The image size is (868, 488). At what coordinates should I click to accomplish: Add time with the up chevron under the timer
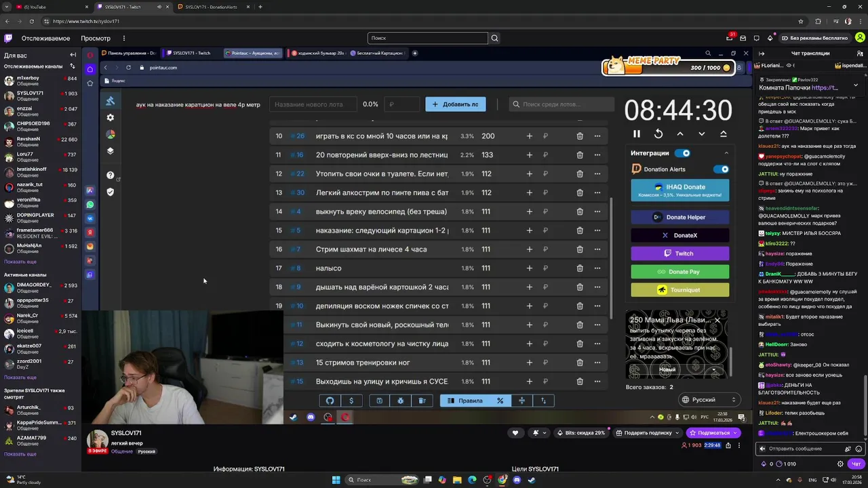(x=680, y=134)
